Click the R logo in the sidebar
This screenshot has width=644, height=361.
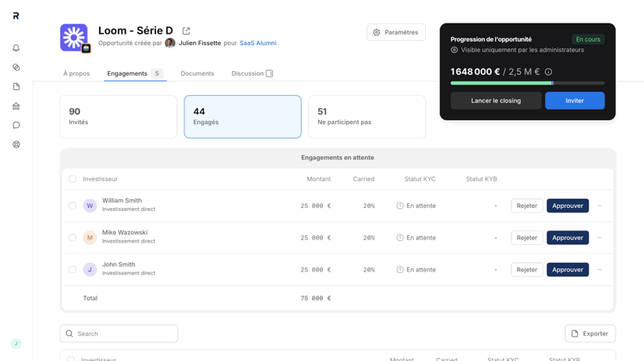[x=16, y=15]
